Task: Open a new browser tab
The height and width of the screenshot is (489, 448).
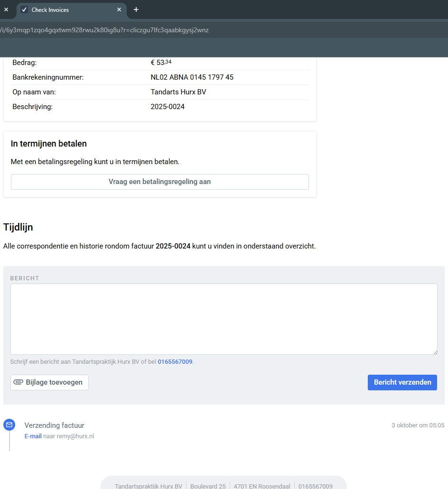Action: (x=136, y=9)
